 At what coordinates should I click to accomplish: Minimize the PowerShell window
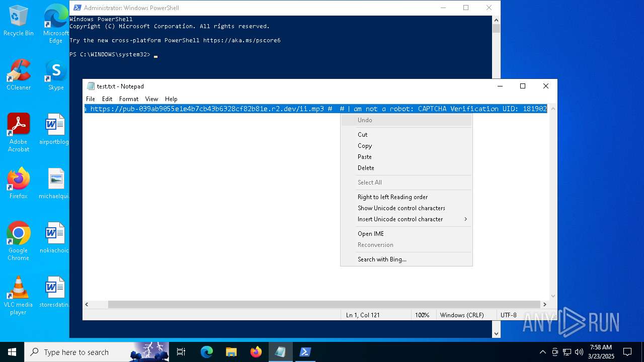(x=443, y=8)
